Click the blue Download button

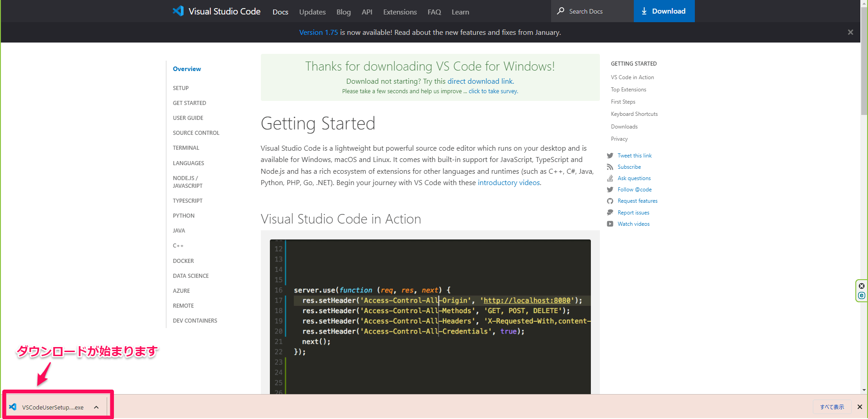tap(664, 11)
